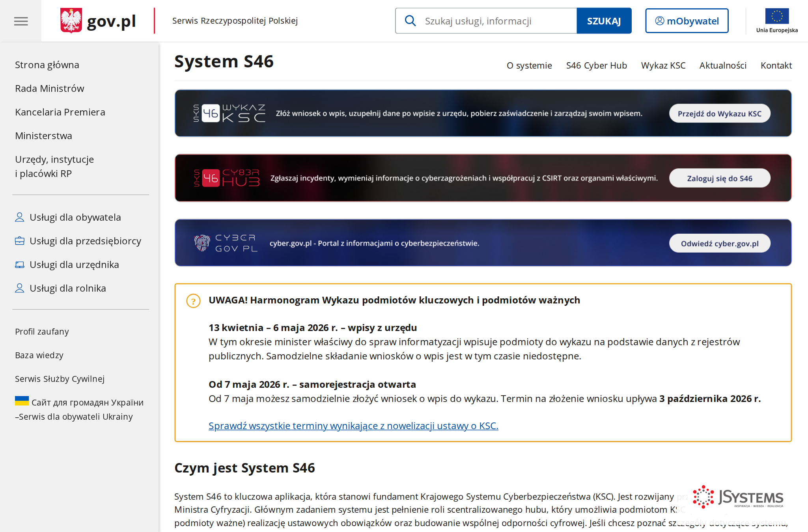Open the O systemie tab
This screenshot has width=808, height=532.
[529, 65]
